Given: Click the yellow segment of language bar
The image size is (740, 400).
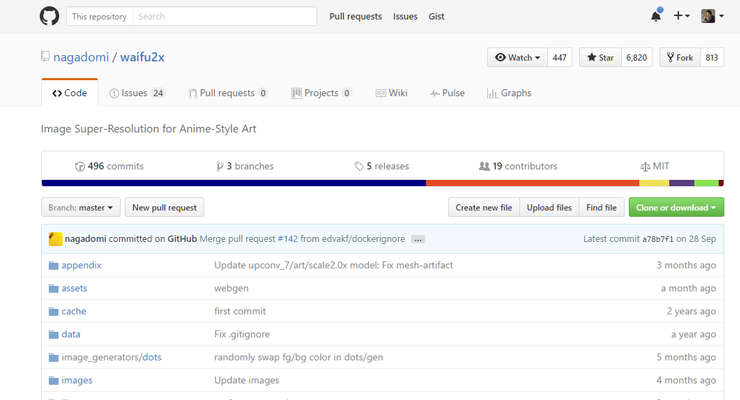Looking at the screenshot, I should (x=654, y=183).
